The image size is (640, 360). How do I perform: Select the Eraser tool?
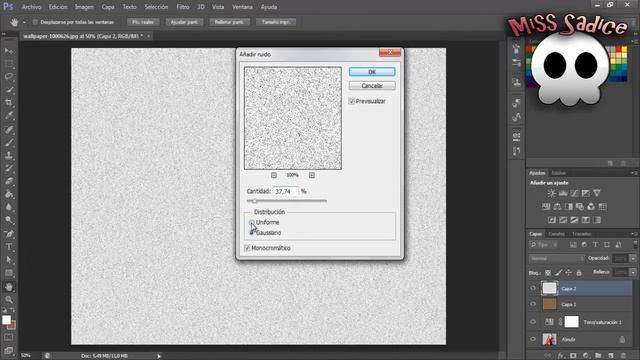[x=9, y=181]
